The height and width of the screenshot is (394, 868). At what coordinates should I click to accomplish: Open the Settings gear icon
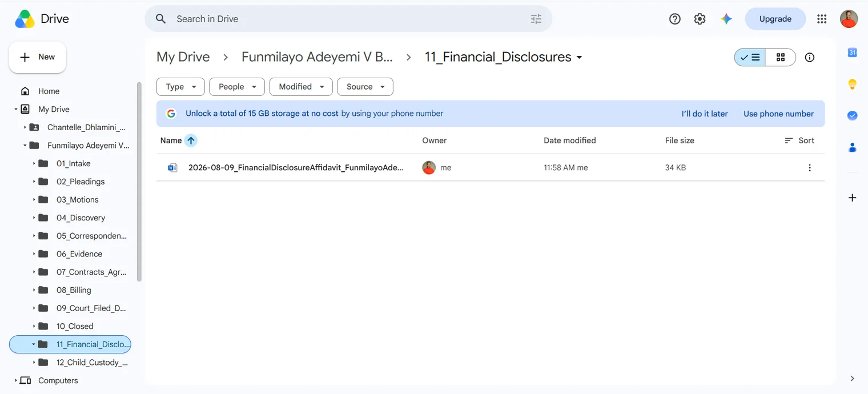(700, 19)
